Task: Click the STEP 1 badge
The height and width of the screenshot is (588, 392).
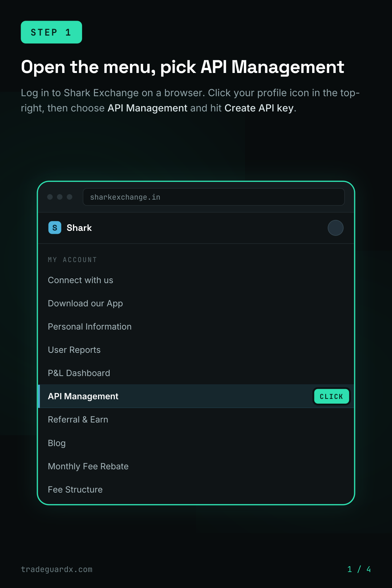Action: coord(51,32)
